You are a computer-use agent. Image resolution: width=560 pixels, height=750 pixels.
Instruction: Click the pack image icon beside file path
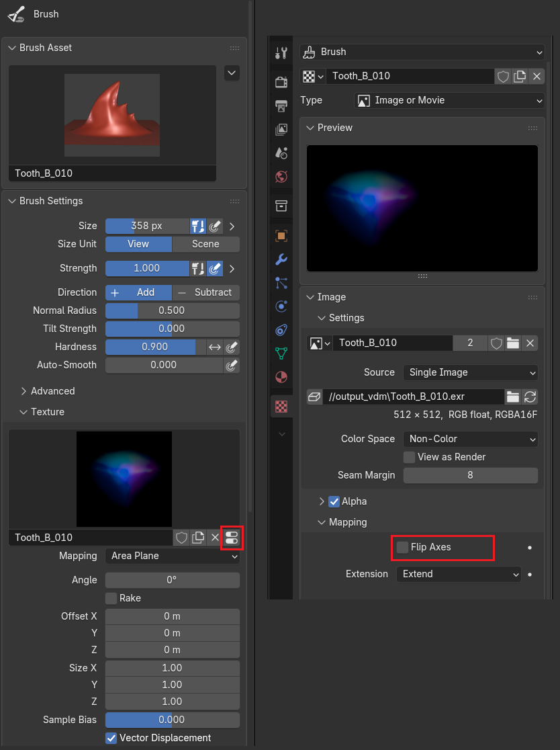314,397
